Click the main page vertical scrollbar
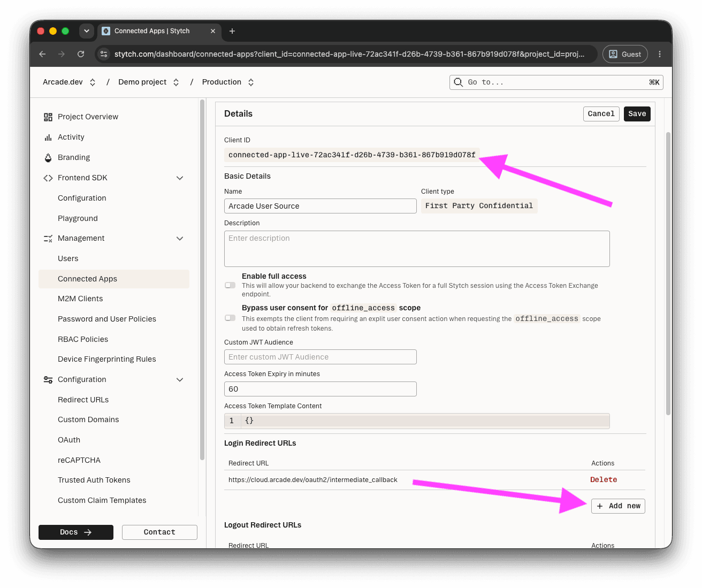The image size is (702, 588). pyautogui.click(x=668, y=273)
